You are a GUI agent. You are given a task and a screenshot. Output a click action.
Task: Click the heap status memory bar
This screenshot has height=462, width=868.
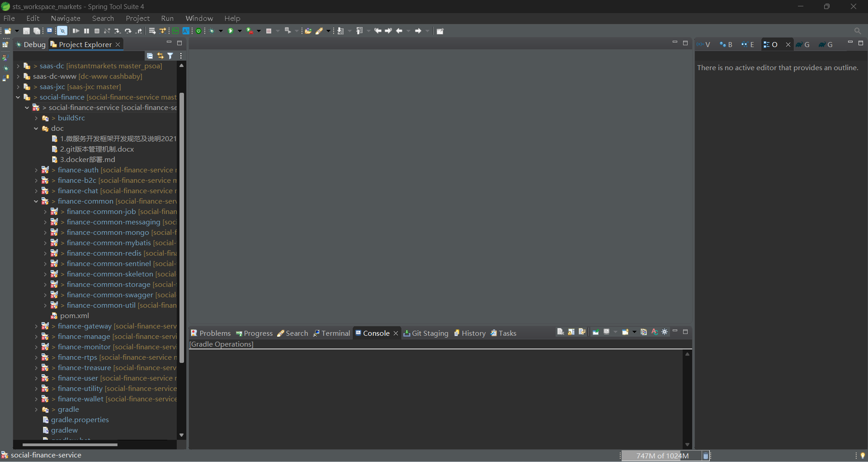pos(662,456)
